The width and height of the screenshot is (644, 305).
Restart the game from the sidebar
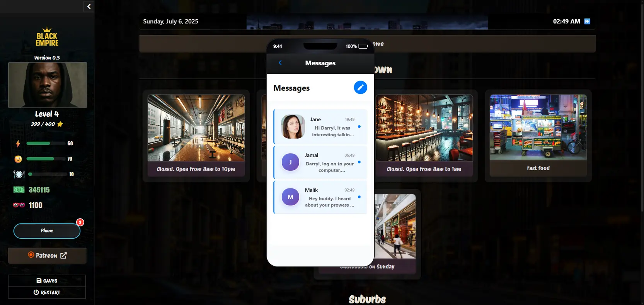coord(47,293)
